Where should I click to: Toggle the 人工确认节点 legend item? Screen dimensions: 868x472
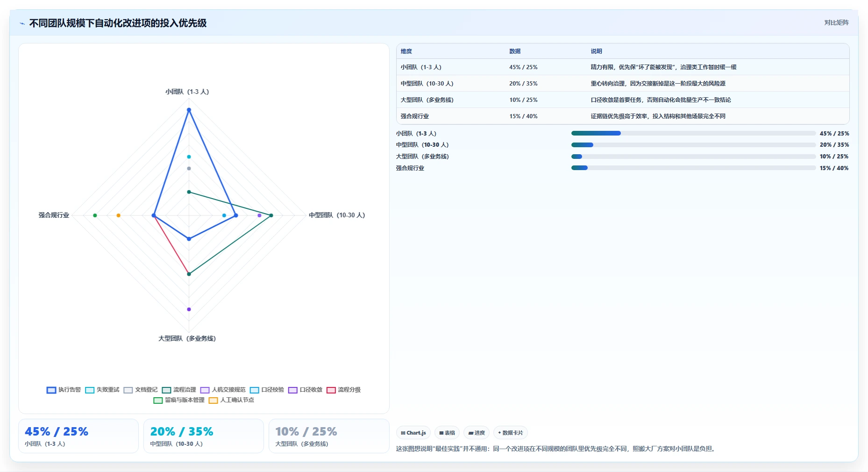coord(231,400)
